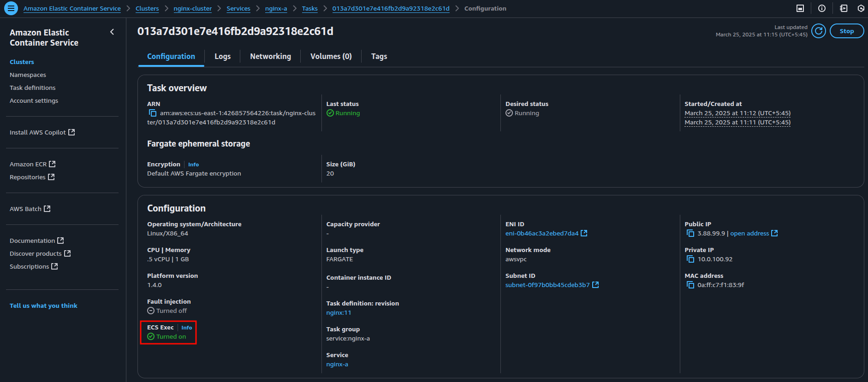
Task: Click the open address link
Action: (749, 233)
